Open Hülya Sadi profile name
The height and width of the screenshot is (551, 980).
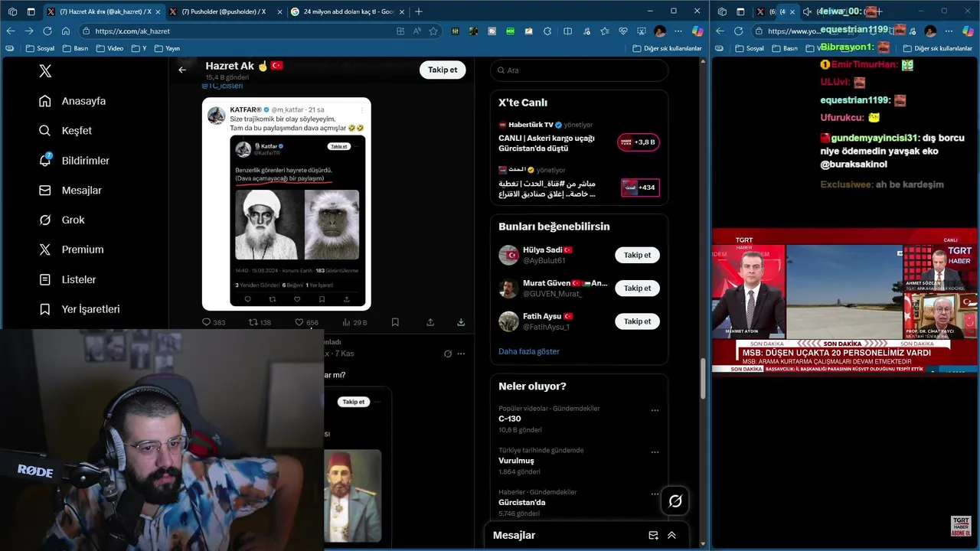[x=543, y=250]
